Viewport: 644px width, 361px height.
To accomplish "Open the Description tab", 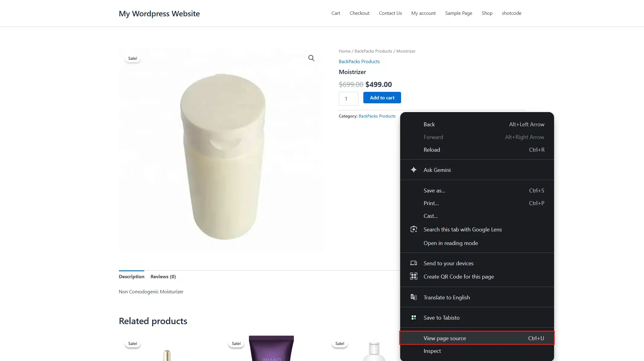I will pos(132,277).
